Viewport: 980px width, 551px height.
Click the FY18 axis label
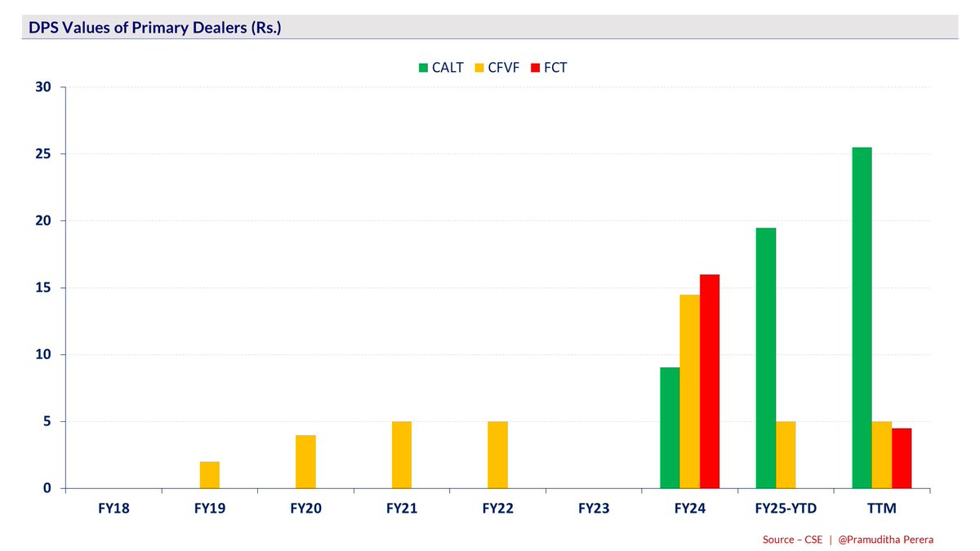point(114,509)
